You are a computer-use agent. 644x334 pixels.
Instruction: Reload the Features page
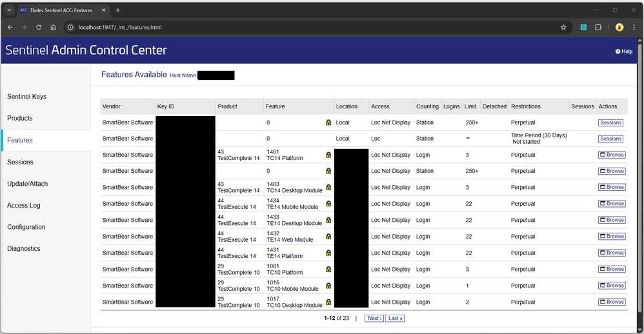click(x=39, y=28)
